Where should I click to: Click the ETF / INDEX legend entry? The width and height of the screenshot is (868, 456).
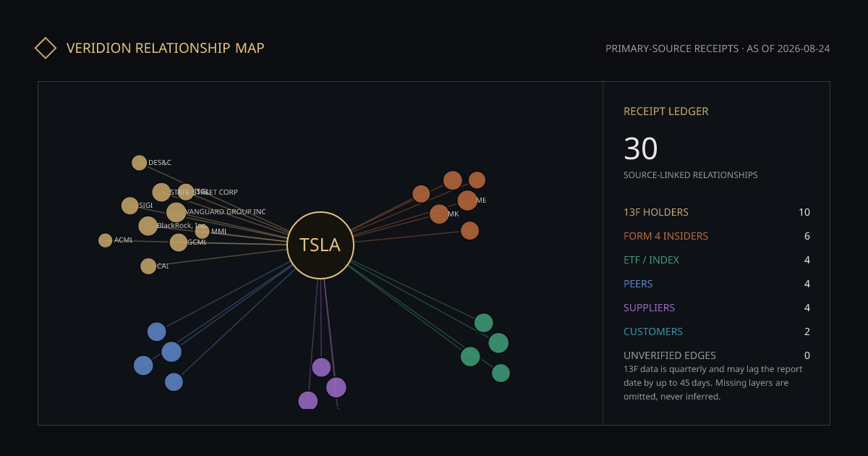652,260
